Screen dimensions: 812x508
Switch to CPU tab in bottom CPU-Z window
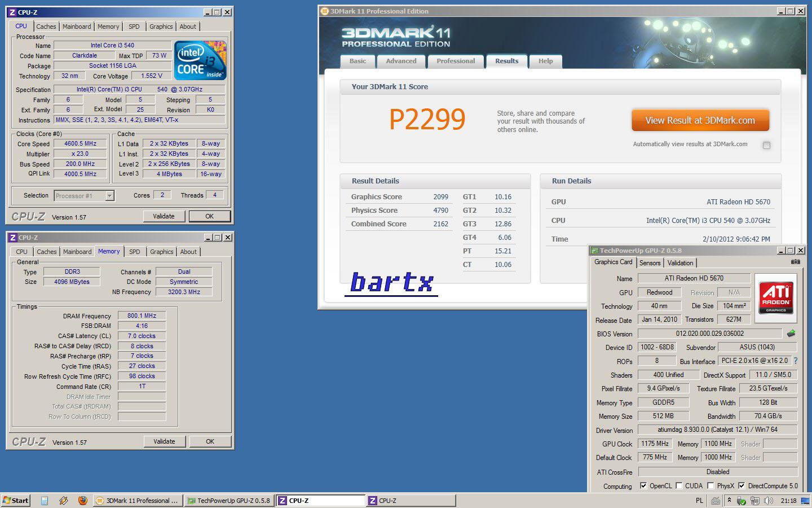[x=21, y=252]
